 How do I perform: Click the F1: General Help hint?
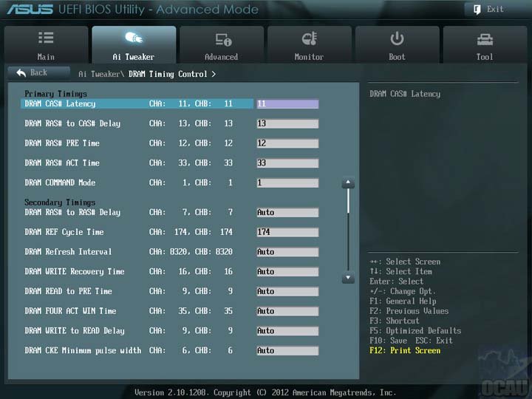pyautogui.click(x=403, y=301)
